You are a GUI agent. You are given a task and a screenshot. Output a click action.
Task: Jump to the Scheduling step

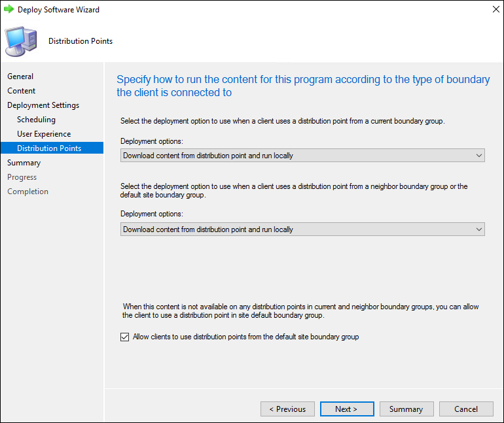[36, 120]
